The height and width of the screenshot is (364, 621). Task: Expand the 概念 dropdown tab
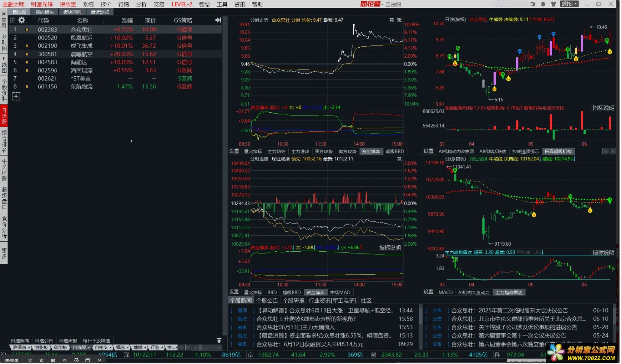[122, 347]
